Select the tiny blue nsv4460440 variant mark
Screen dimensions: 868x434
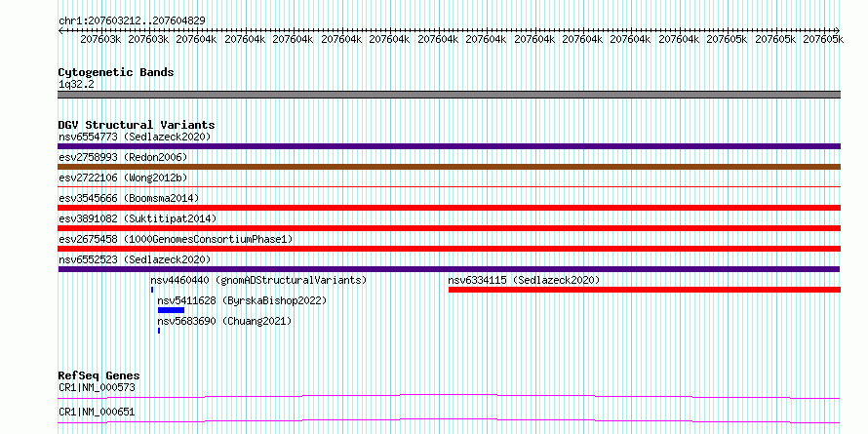pyautogui.click(x=152, y=290)
